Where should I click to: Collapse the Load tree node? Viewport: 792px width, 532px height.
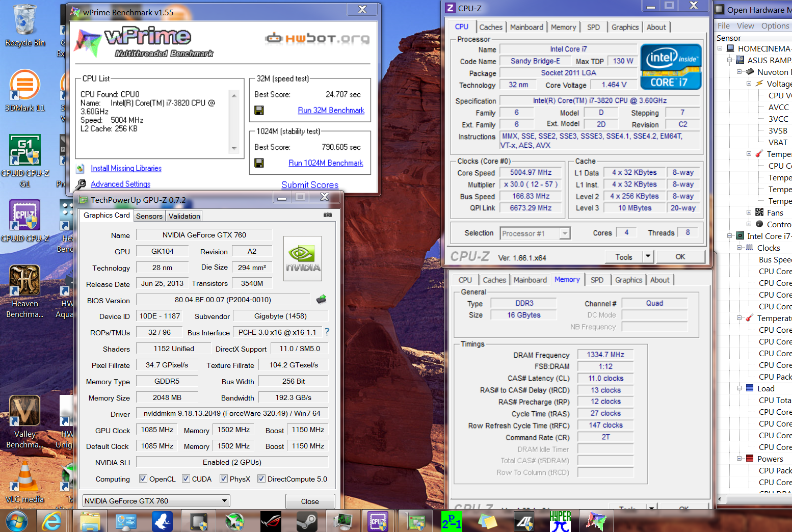click(x=740, y=388)
